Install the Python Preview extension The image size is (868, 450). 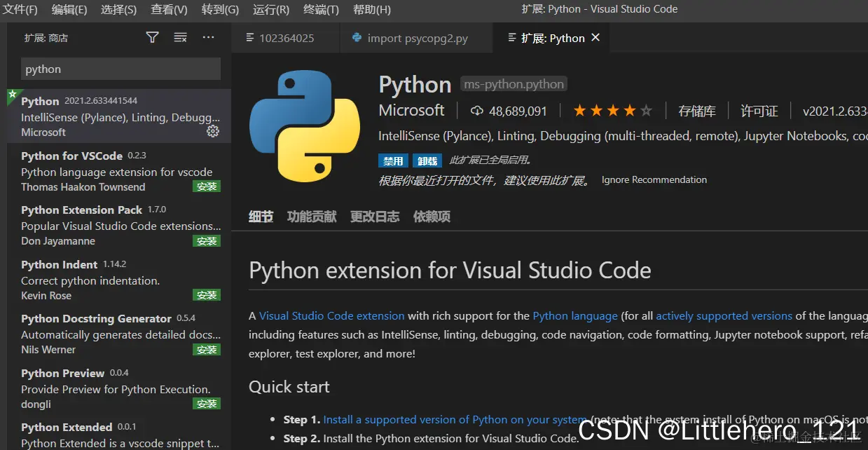(x=207, y=404)
